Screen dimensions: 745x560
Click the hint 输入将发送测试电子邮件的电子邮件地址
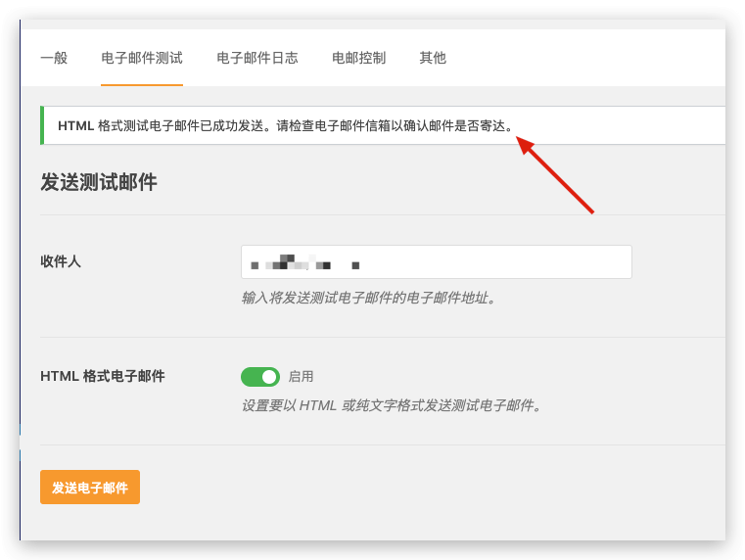(x=368, y=298)
